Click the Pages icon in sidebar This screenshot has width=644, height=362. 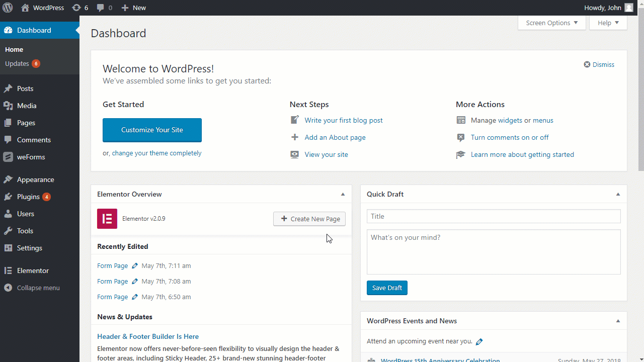point(8,123)
